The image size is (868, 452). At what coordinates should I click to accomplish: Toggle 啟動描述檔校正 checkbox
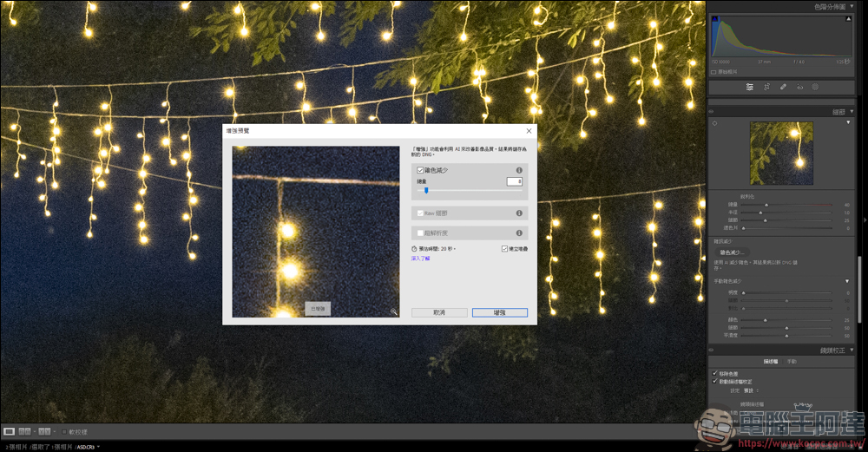[714, 381]
